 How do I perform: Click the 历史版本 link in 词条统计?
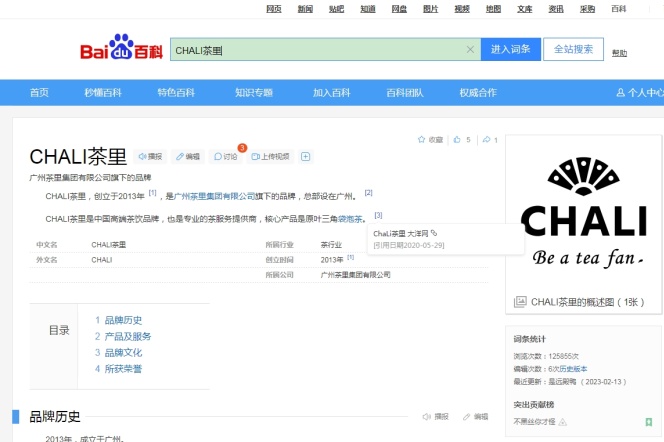(x=573, y=369)
